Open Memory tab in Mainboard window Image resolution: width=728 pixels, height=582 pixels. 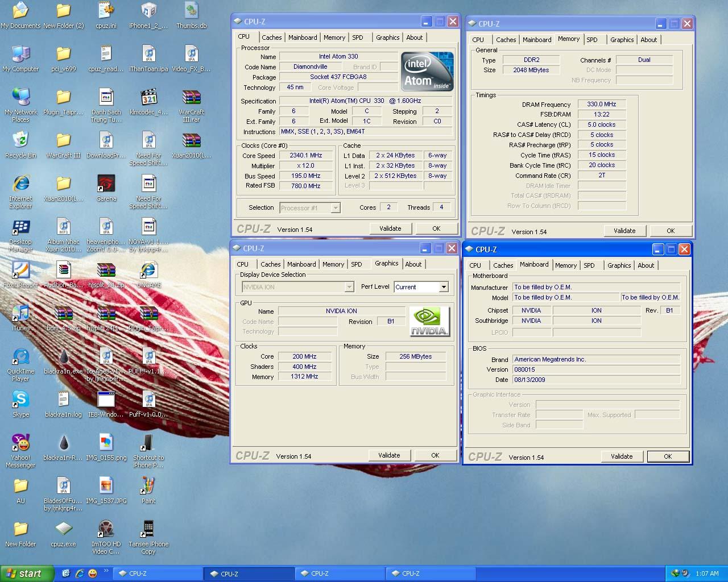566,265
